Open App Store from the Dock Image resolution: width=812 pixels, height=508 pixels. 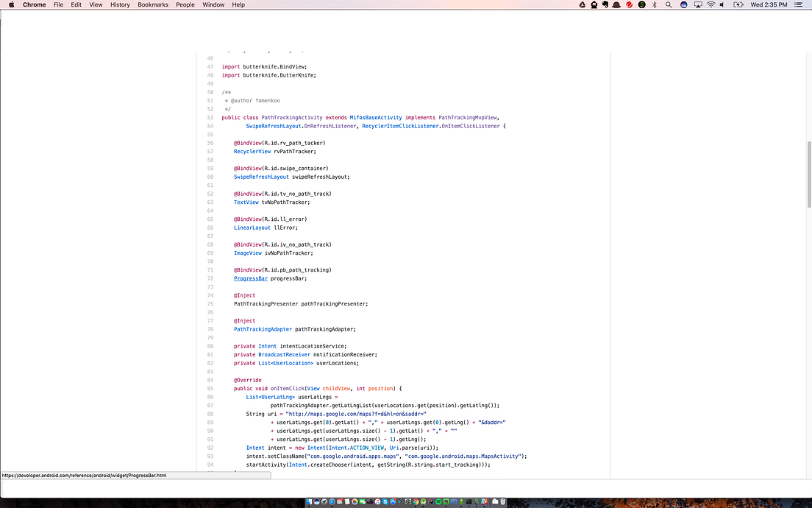point(393,501)
